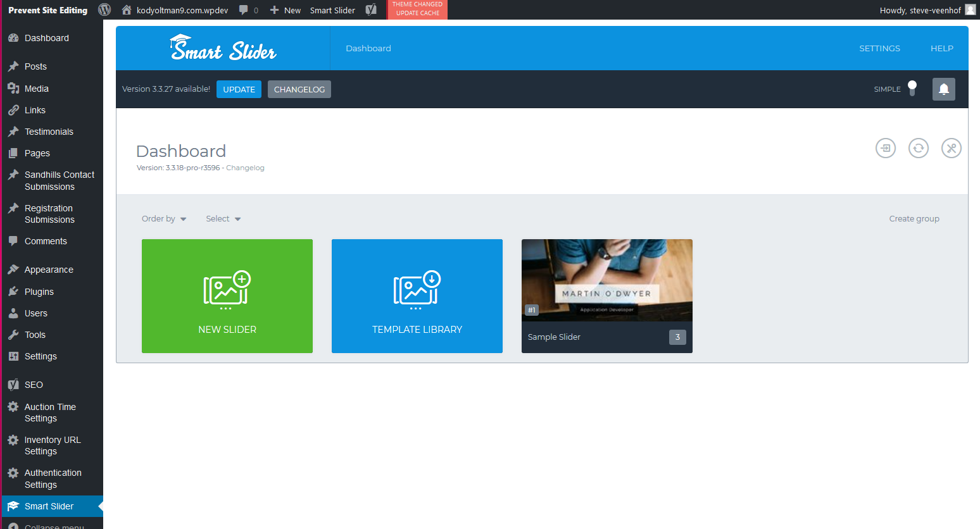Click the Users person icon in sidebar
Screen dimensions: 980x529
pos(13,313)
